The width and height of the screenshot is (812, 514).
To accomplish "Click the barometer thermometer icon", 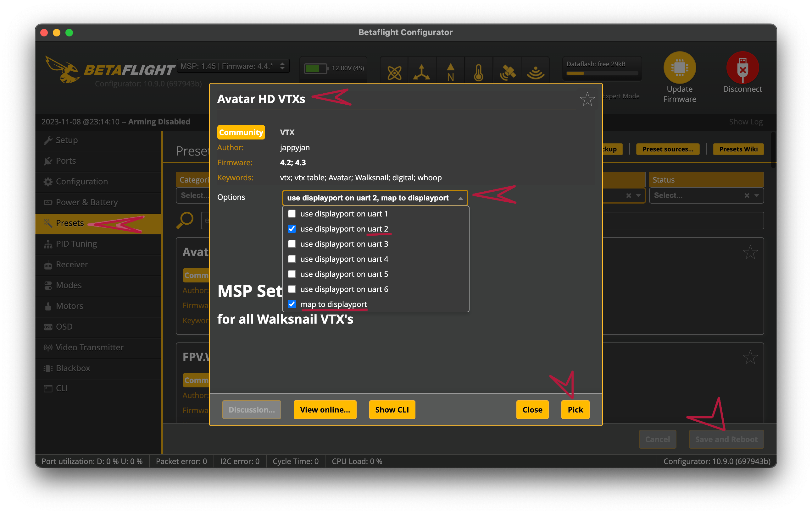I will point(479,72).
